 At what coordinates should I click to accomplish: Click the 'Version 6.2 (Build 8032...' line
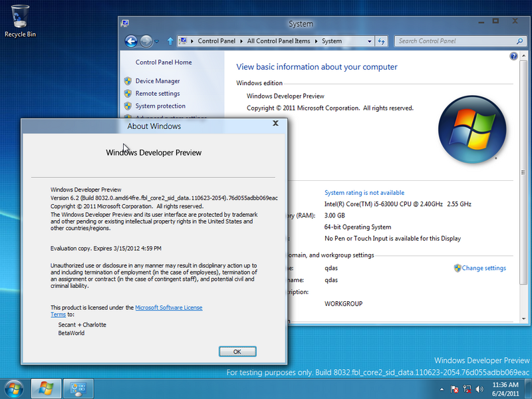pyautogui.click(x=164, y=198)
